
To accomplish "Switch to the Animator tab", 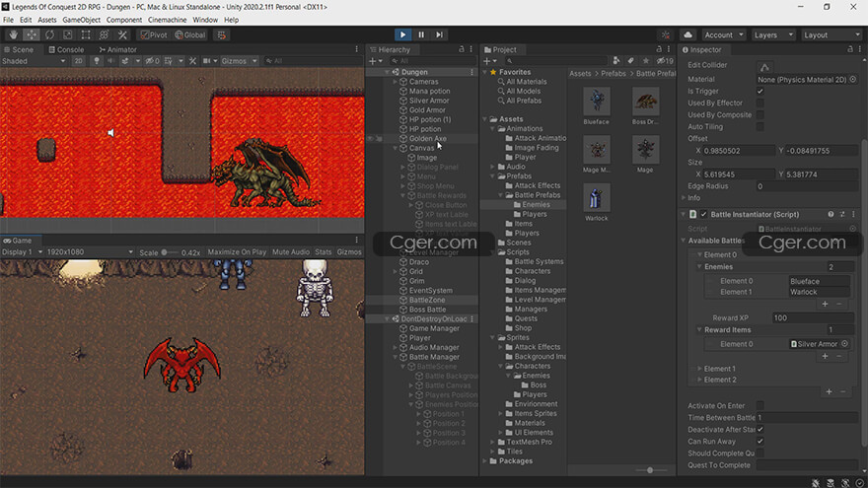I will pos(117,49).
